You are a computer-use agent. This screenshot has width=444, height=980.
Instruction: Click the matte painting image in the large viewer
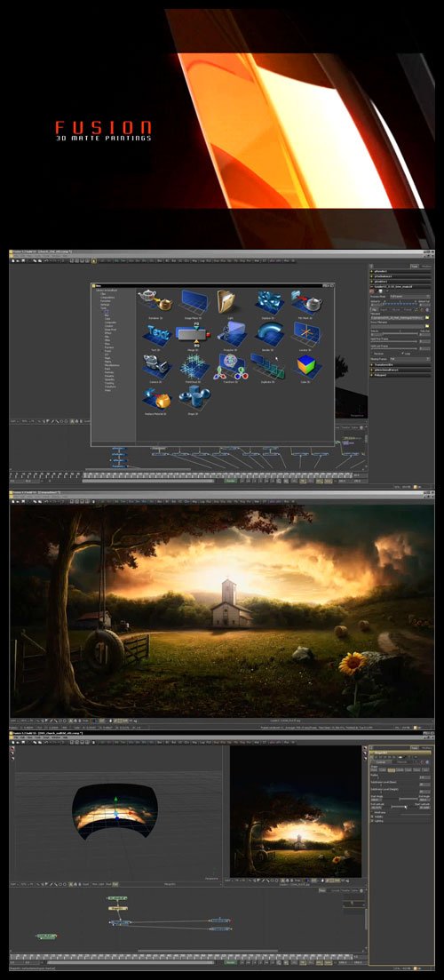click(x=222, y=610)
